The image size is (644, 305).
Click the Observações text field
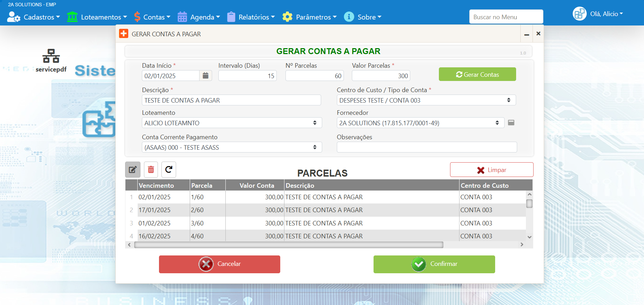(x=426, y=147)
